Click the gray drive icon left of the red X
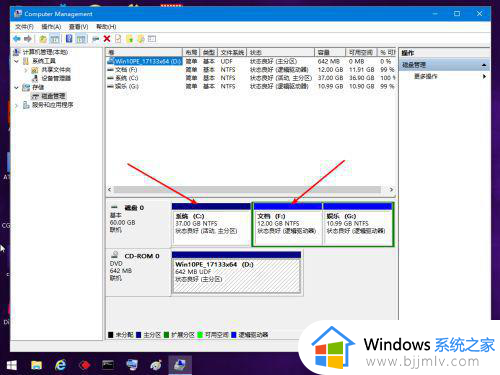This screenshot has width=500, height=375. (95, 39)
